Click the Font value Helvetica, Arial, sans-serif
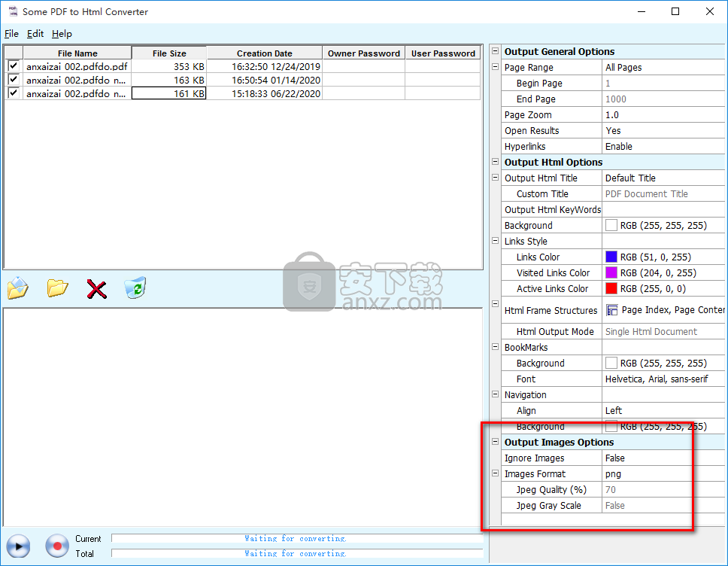Image resolution: width=728 pixels, height=566 pixels. pos(664,379)
